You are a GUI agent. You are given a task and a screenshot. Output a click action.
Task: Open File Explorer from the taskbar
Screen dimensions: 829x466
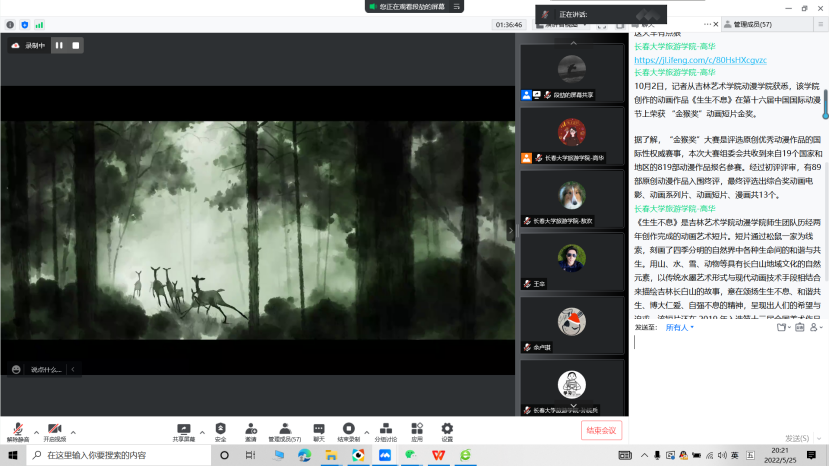[x=331, y=455]
